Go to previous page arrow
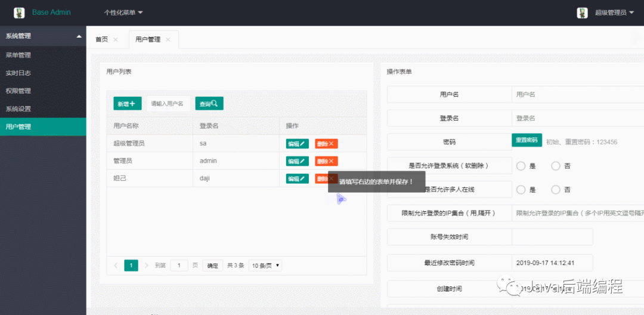The height and width of the screenshot is (315, 644). 116,265
